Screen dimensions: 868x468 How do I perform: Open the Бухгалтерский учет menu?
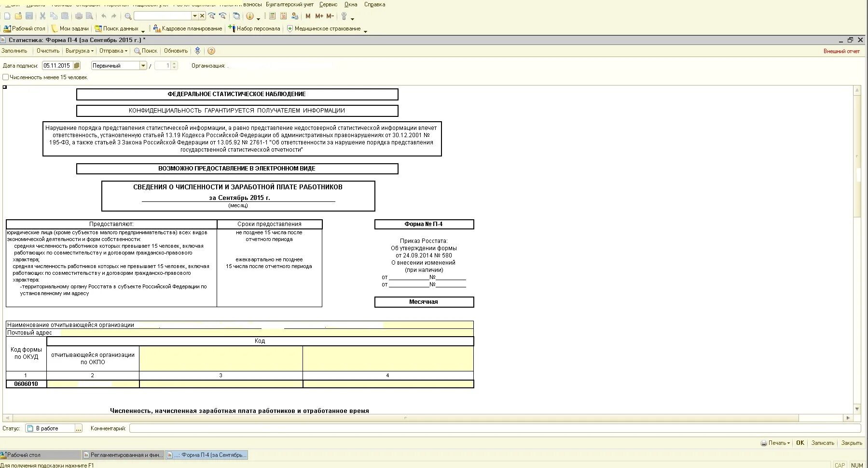289,4
